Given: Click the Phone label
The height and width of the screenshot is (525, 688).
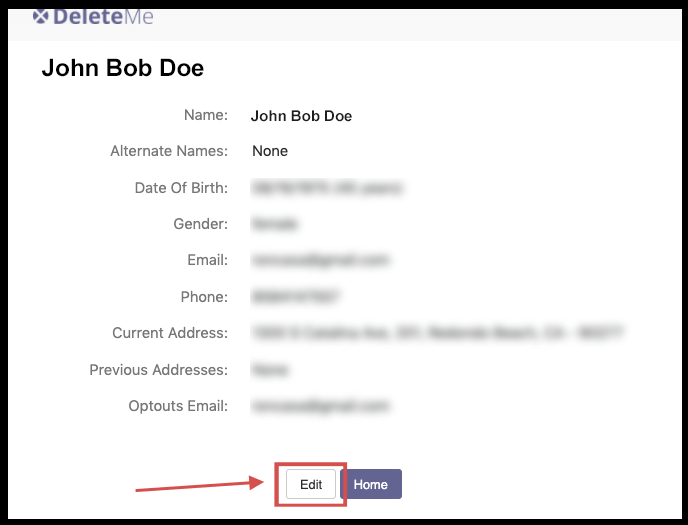Looking at the screenshot, I should (x=205, y=297).
